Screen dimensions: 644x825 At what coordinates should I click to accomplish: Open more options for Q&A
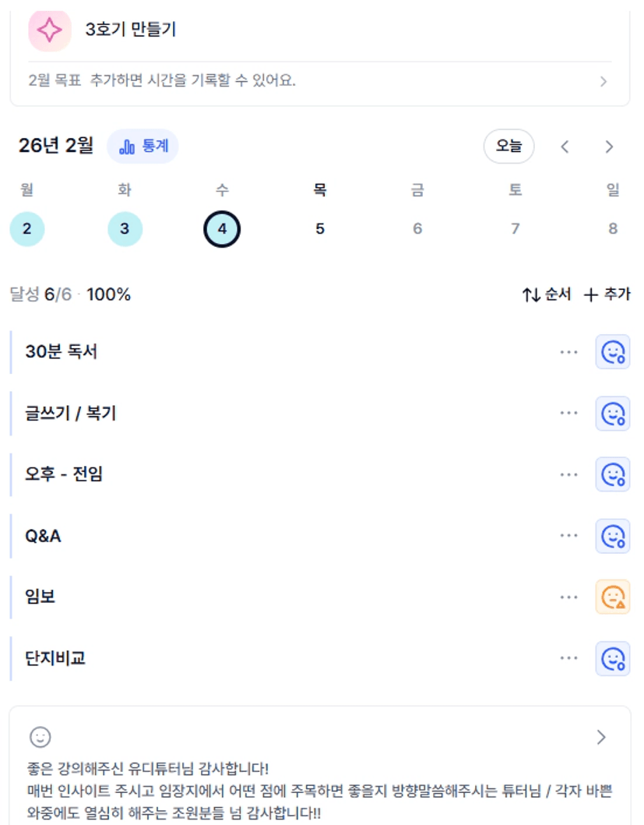coord(569,536)
